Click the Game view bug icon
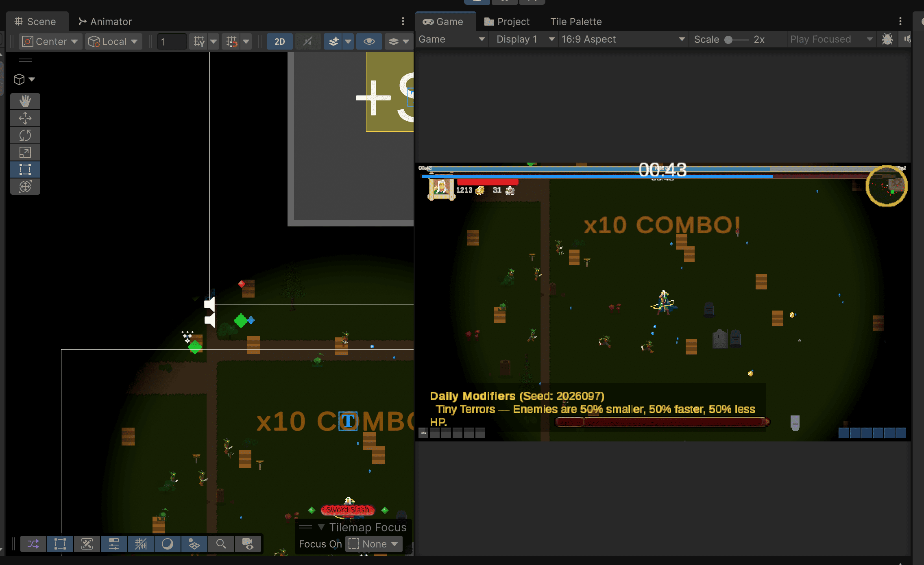Screen dimensions: 924x565 point(887,39)
